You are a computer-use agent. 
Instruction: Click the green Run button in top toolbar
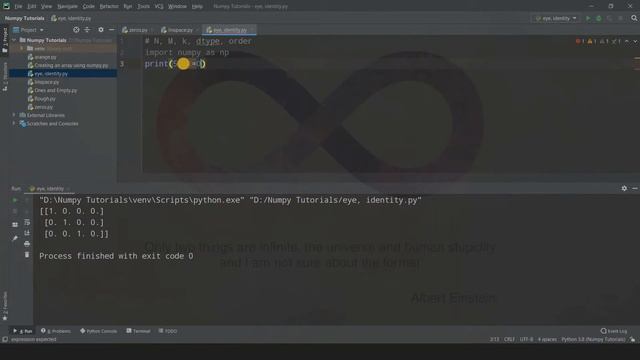(x=588, y=18)
